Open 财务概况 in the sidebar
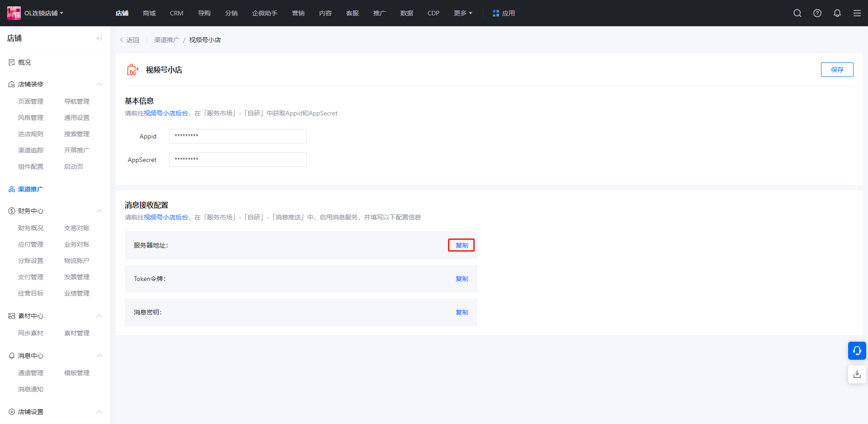 coord(31,228)
